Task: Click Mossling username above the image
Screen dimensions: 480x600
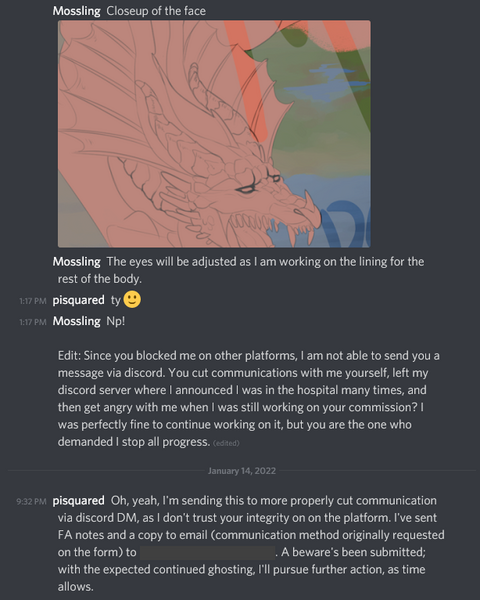Action: 77,11
